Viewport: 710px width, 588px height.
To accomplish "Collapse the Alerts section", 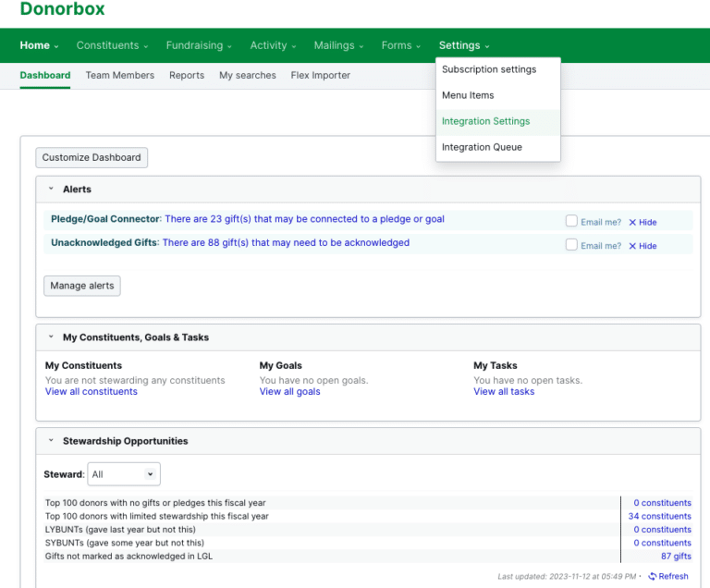I will click(x=51, y=189).
